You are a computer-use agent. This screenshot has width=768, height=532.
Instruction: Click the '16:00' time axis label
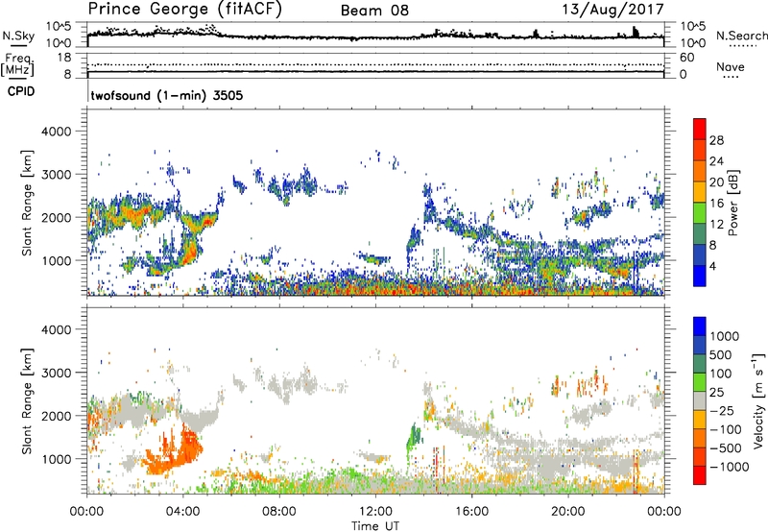pyautogui.click(x=471, y=512)
